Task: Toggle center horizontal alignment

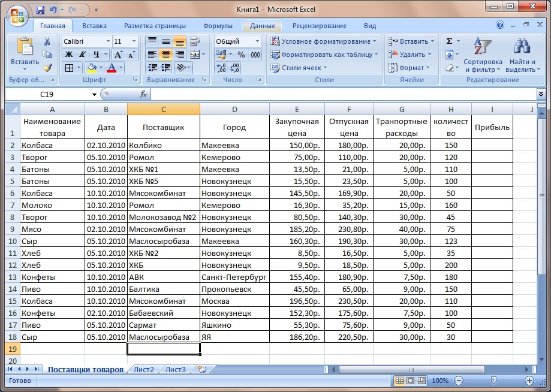Action: click(166, 55)
